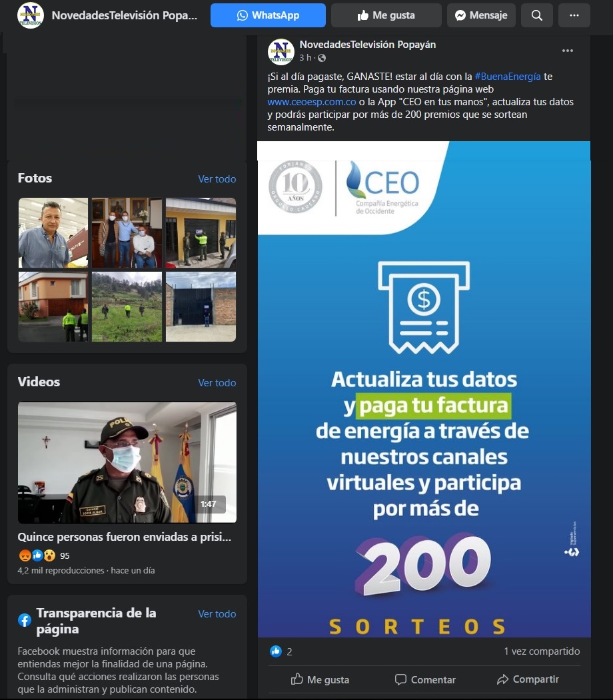Open the Compartir share options
This screenshot has width=613, height=700.
coord(528,679)
